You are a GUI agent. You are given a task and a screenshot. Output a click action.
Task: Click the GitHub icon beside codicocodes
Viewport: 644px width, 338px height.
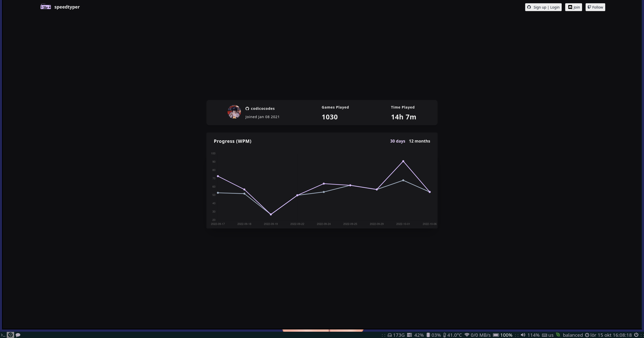pyautogui.click(x=247, y=109)
